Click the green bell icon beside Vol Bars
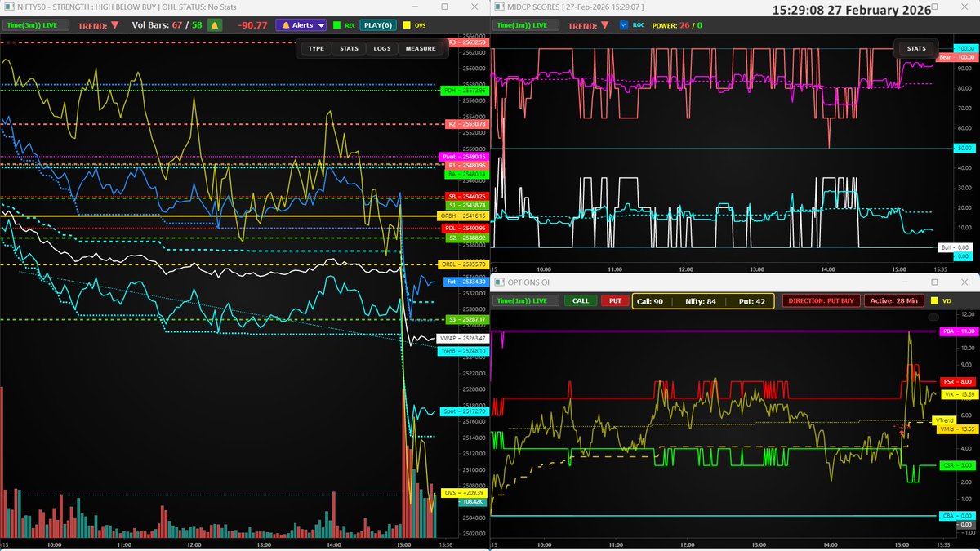This screenshot has height=551, width=980. point(216,25)
